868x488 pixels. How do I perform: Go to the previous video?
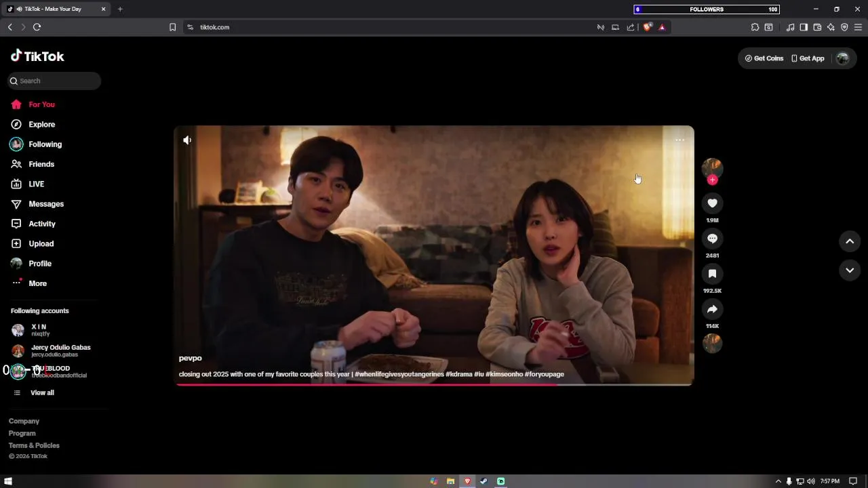850,241
